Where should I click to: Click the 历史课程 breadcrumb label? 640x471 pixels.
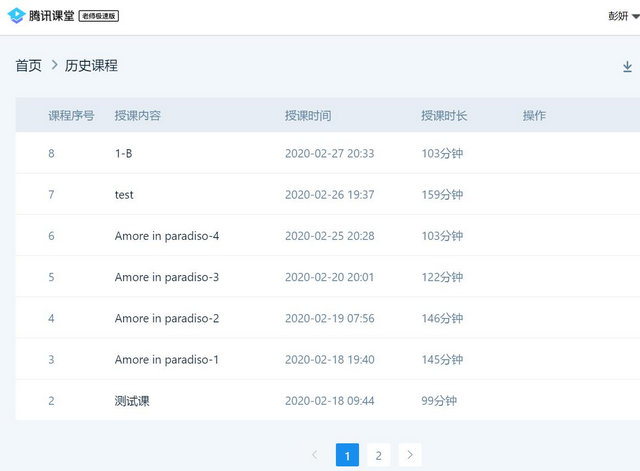(x=91, y=66)
